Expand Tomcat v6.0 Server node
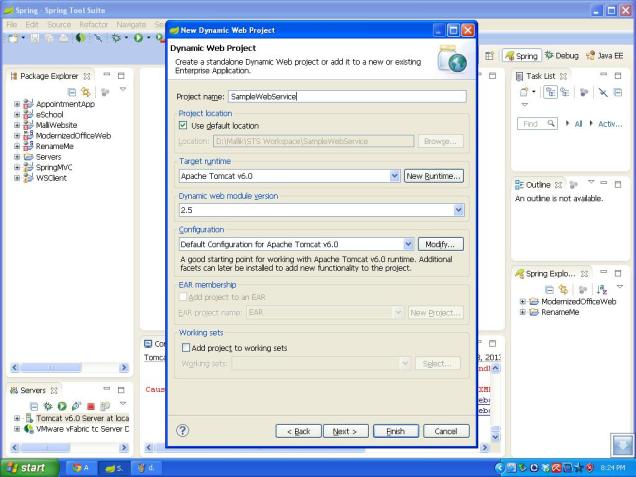 pyautogui.click(x=17, y=418)
